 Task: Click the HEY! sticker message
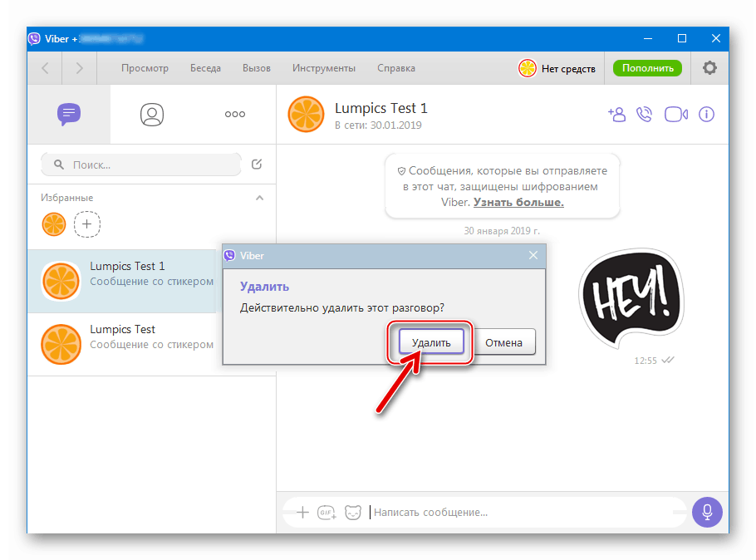tap(631, 298)
